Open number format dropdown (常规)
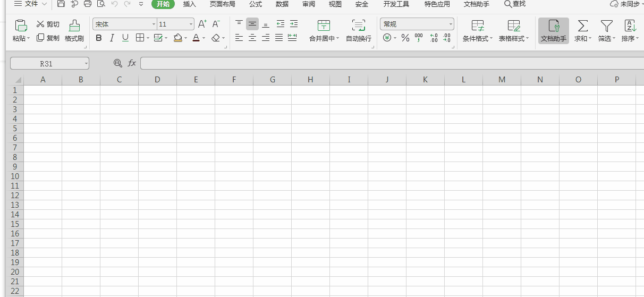The image size is (644, 297). tap(451, 24)
